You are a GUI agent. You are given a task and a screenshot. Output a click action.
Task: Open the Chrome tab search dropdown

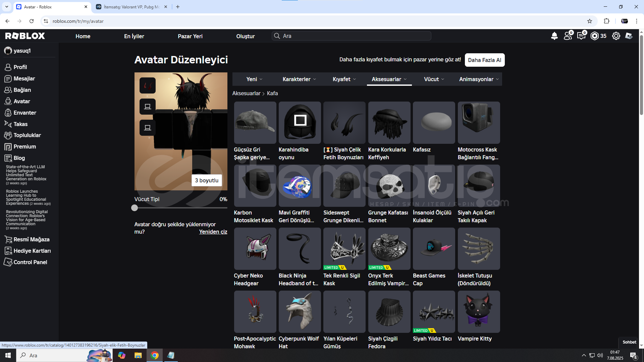click(x=7, y=7)
